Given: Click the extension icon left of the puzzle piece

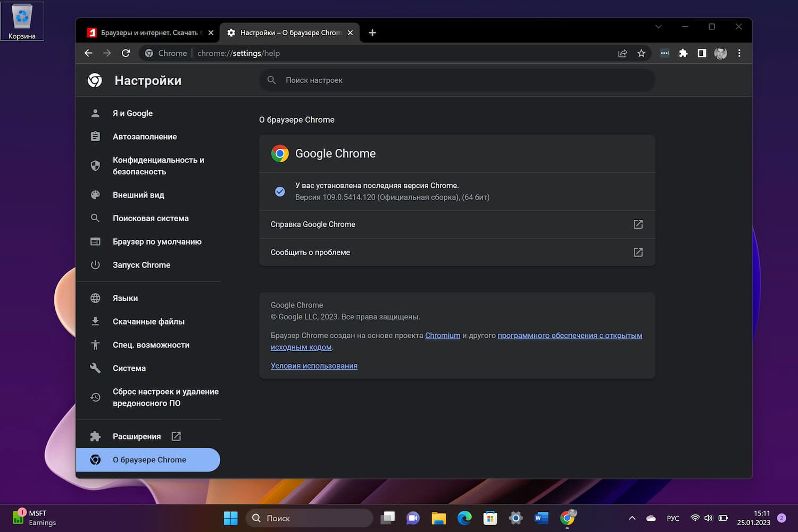Looking at the screenshot, I should (x=664, y=53).
